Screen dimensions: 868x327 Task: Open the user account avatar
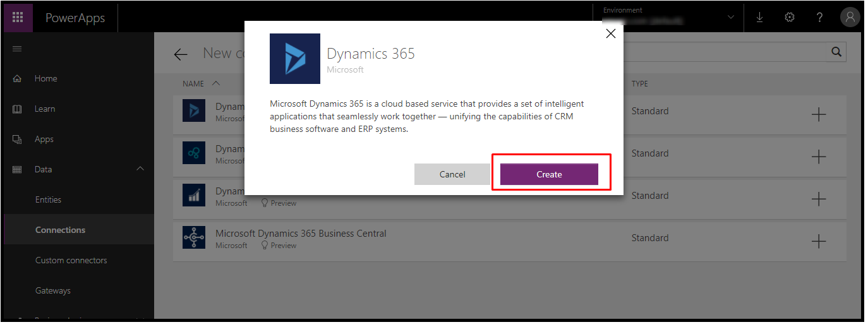(850, 18)
